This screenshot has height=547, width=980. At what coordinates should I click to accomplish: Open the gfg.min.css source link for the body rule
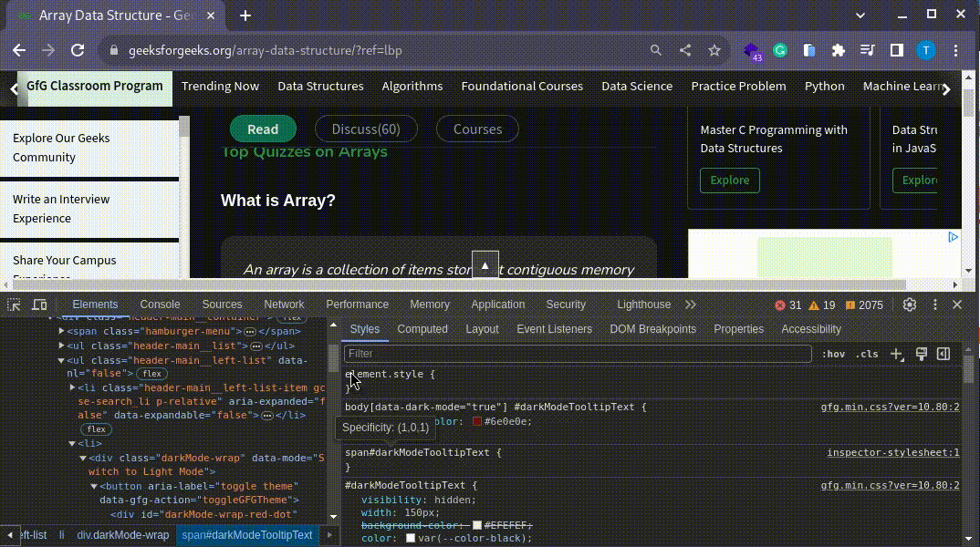[x=890, y=408]
